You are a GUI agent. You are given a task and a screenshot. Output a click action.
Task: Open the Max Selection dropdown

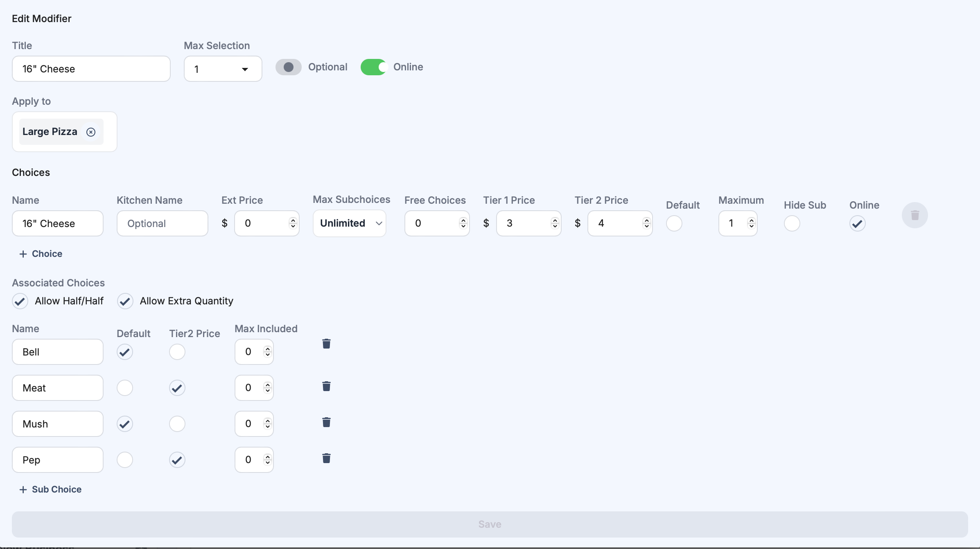click(x=222, y=69)
